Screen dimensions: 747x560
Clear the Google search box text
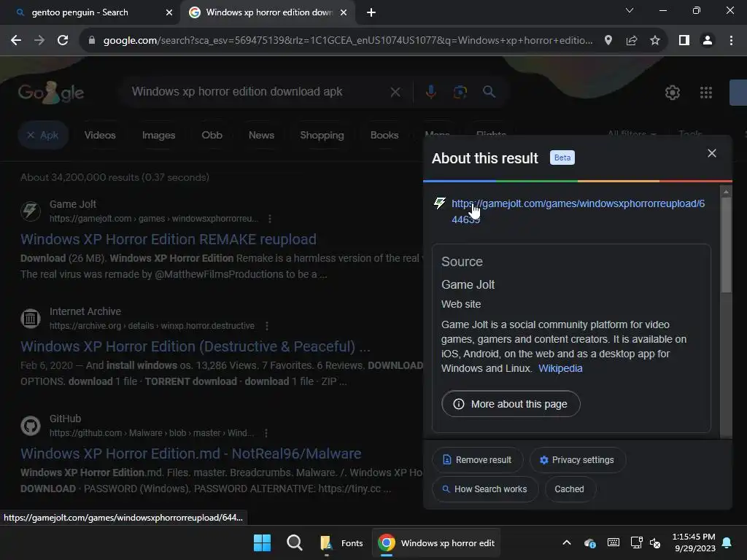coord(395,92)
